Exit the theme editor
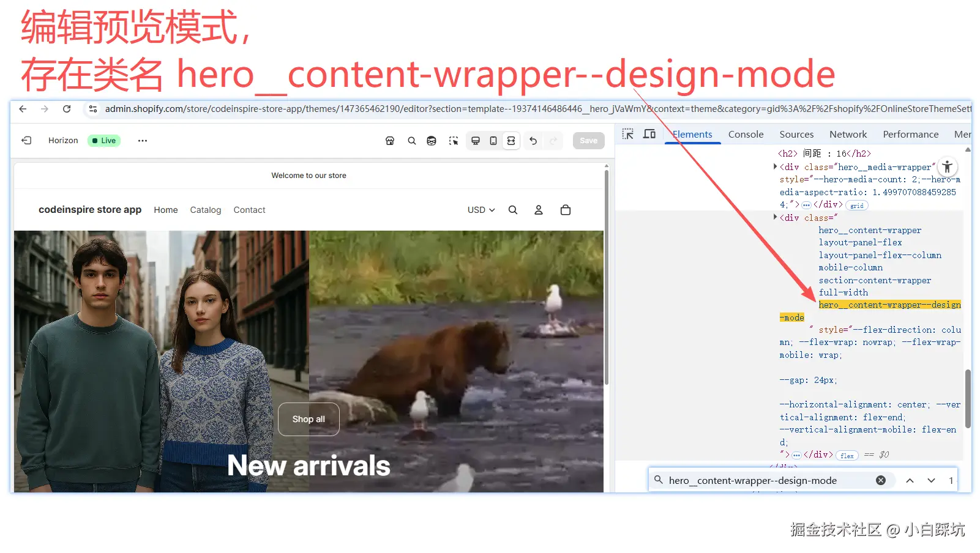The height and width of the screenshot is (553, 980). coord(26,141)
